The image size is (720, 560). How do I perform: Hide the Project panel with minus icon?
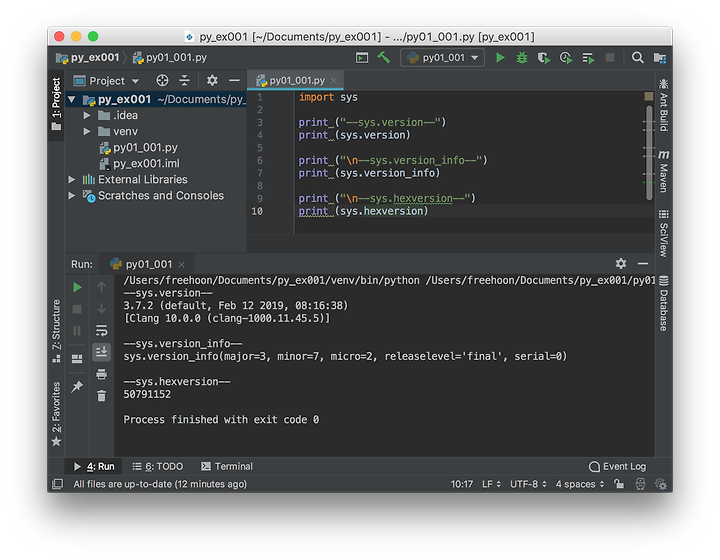pyautogui.click(x=234, y=81)
